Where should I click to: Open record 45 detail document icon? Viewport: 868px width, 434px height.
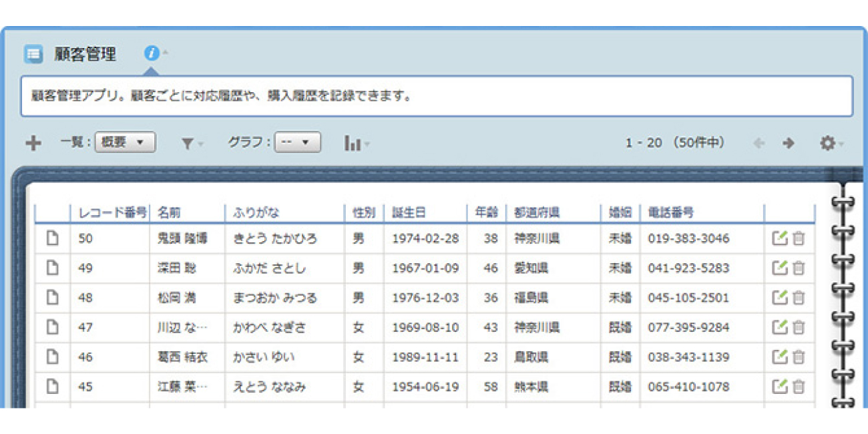(52, 387)
